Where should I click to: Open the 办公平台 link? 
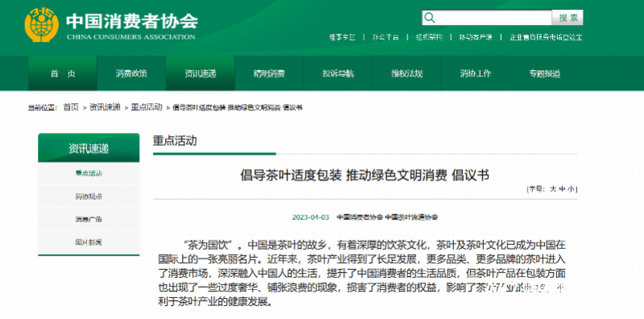click(x=386, y=37)
